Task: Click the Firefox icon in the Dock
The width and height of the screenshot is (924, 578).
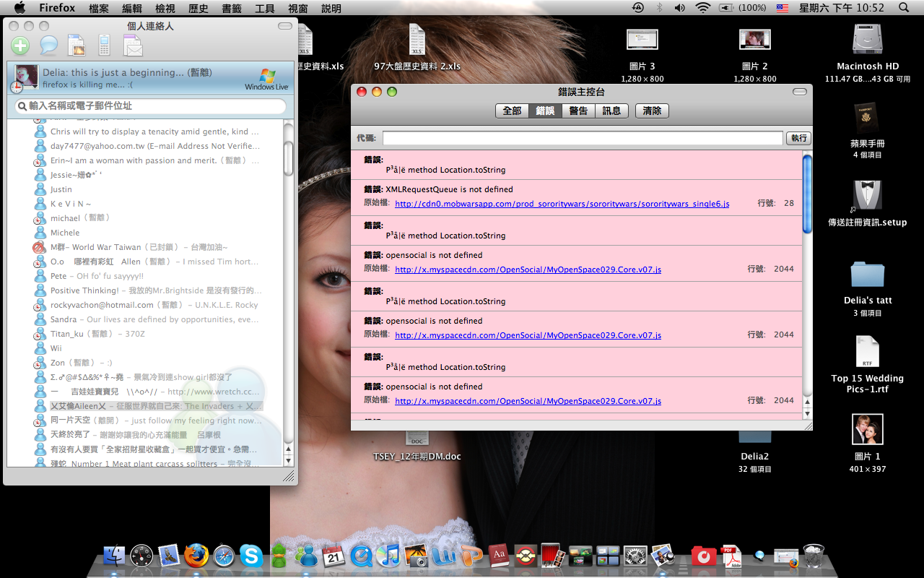Action: (196, 556)
